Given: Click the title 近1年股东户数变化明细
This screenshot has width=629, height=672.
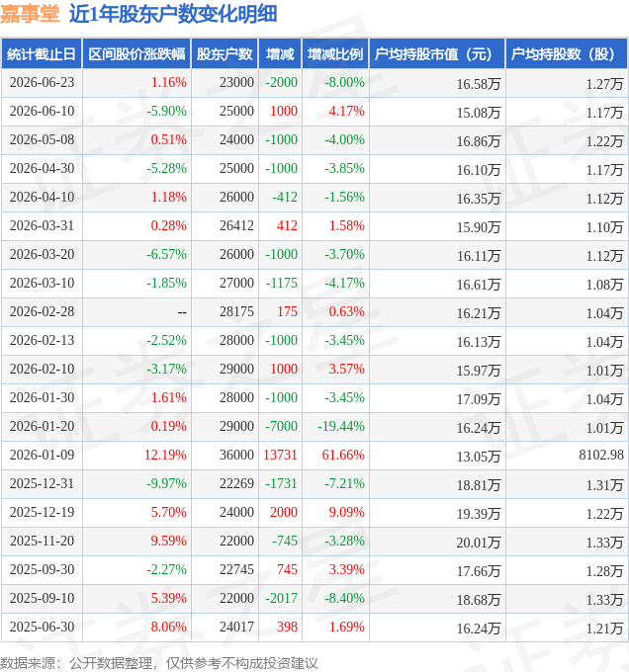Looking at the screenshot, I should click(x=173, y=14).
